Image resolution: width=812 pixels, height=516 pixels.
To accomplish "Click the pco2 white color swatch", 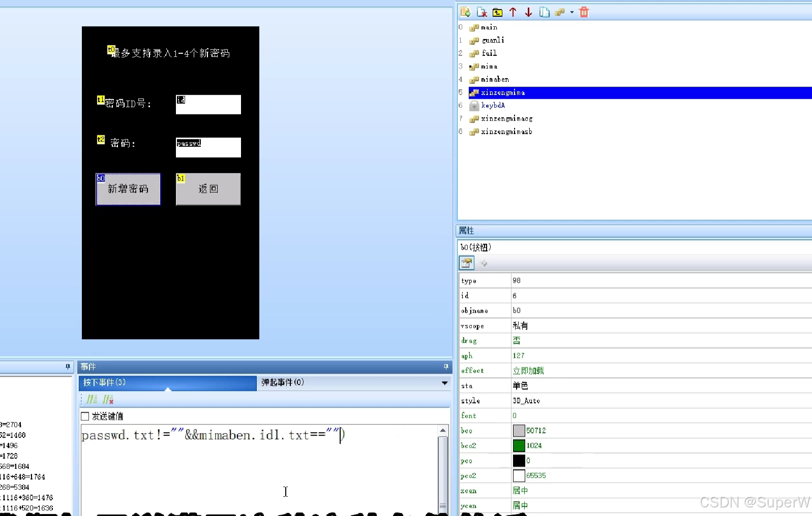I will (x=519, y=476).
